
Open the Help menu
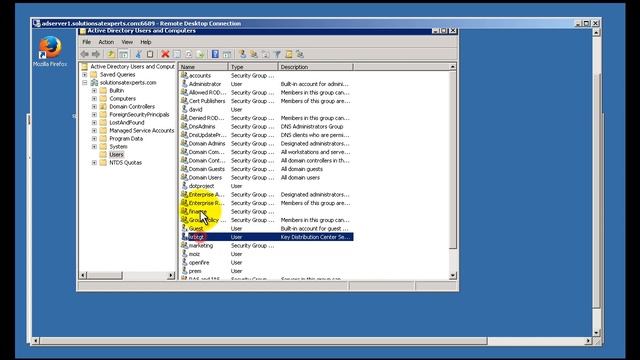(146, 42)
